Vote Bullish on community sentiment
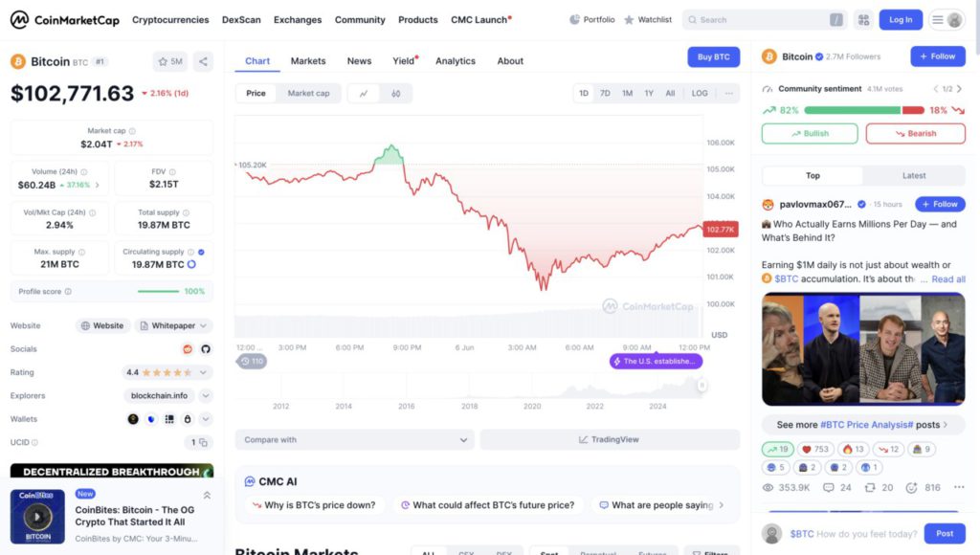 pos(810,134)
